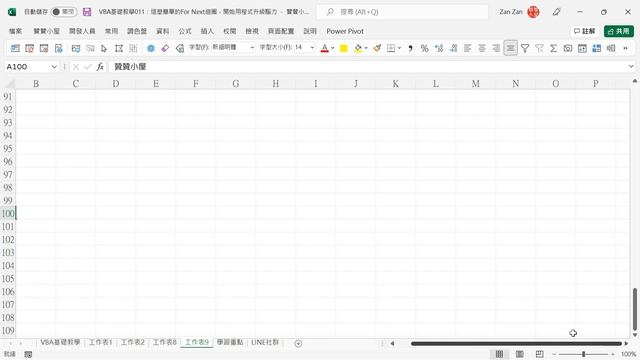Expand the font color dropdown arrow

click(333, 48)
